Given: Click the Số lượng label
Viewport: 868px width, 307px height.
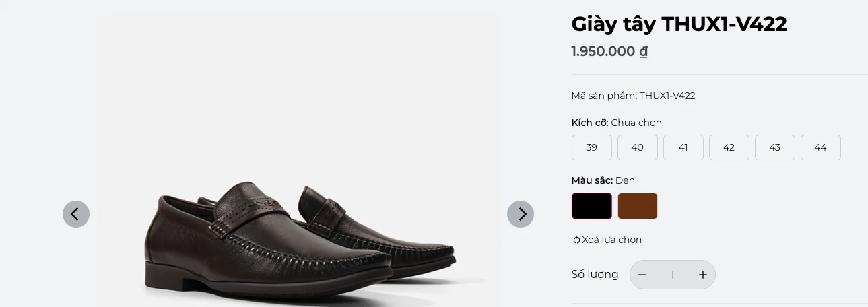Looking at the screenshot, I should coord(595,275).
